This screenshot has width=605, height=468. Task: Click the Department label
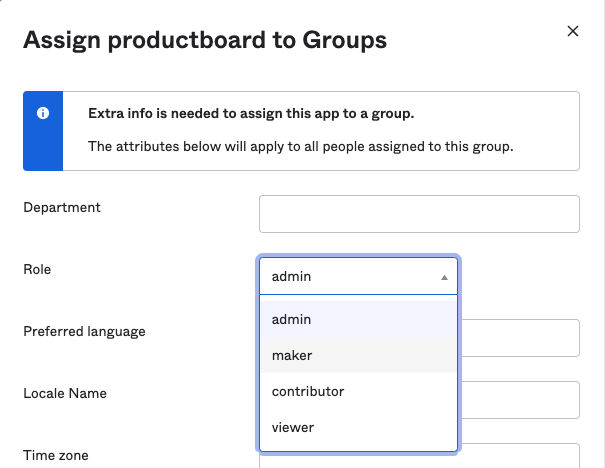point(62,207)
